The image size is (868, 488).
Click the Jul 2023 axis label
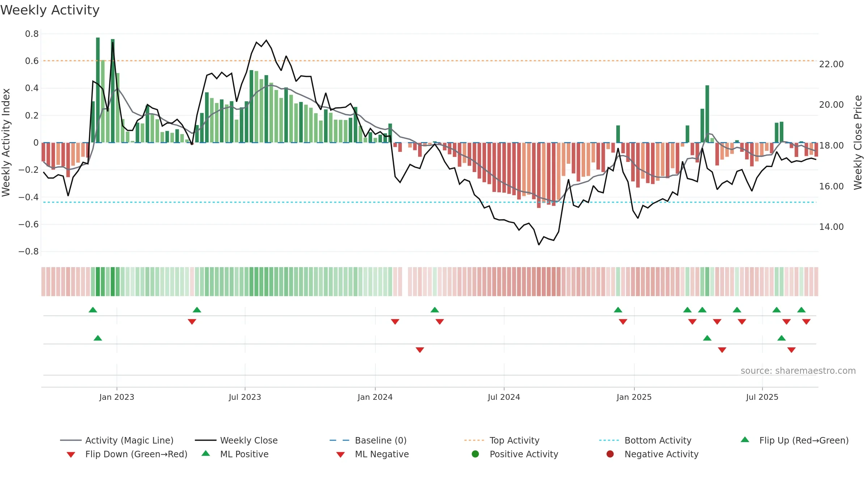click(245, 397)
